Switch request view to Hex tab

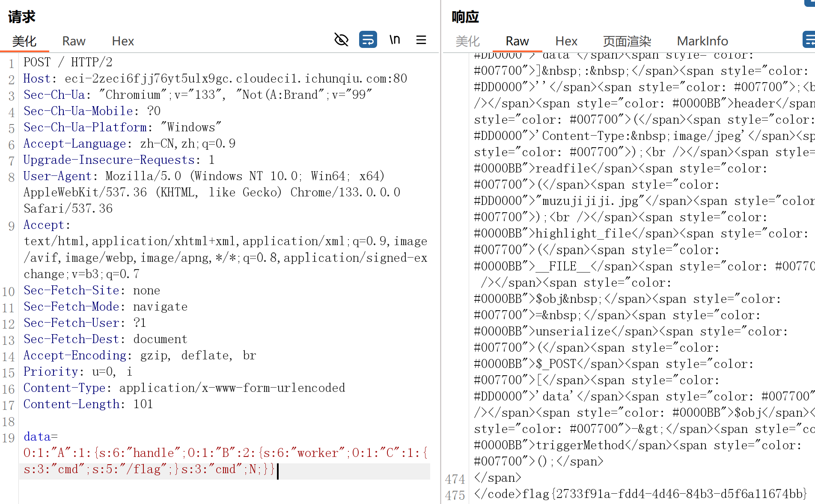(123, 41)
